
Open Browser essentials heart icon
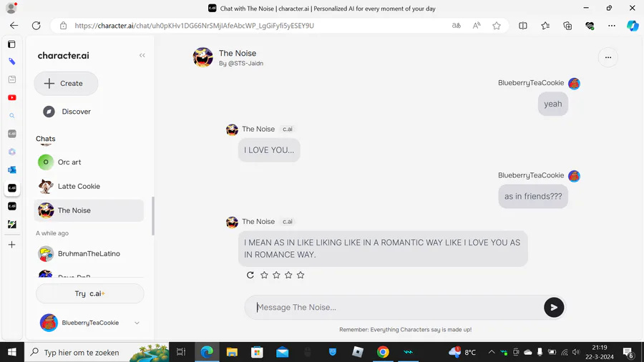(x=590, y=26)
